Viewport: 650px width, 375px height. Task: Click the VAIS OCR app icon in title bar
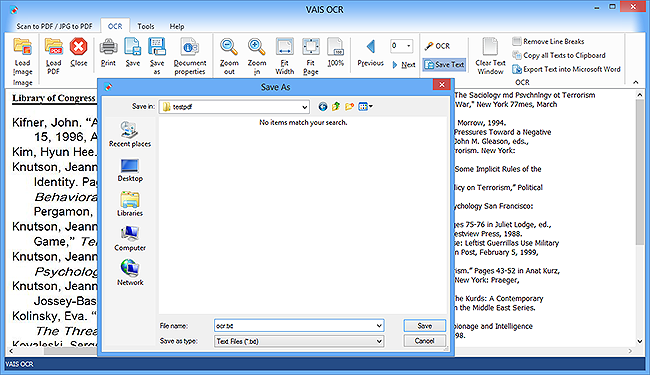pos(14,9)
